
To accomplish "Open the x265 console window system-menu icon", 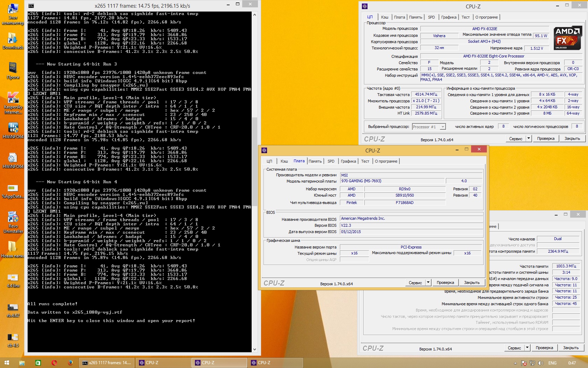I will (31, 6).
